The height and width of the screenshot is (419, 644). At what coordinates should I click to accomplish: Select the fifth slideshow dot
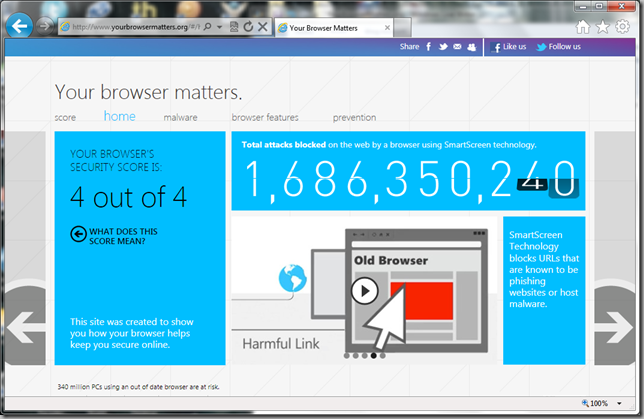click(383, 355)
